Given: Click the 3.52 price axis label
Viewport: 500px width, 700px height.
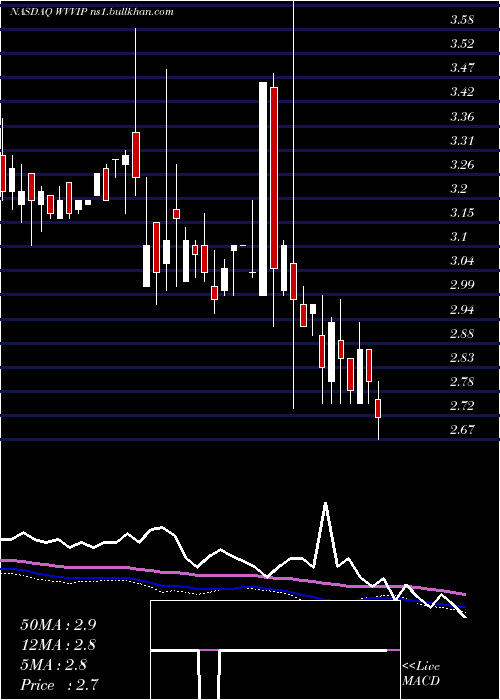Looking at the screenshot, I should 461,44.
